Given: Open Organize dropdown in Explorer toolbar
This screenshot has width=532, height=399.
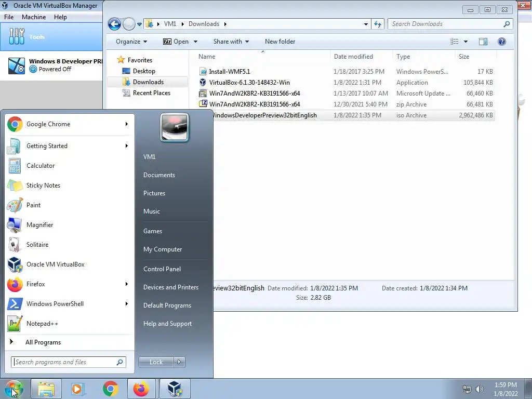Looking at the screenshot, I should pyautogui.click(x=131, y=42).
